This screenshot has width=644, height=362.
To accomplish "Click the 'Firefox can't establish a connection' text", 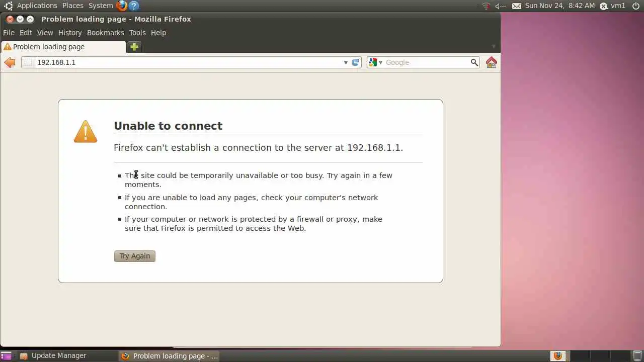I will click(x=258, y=148).
